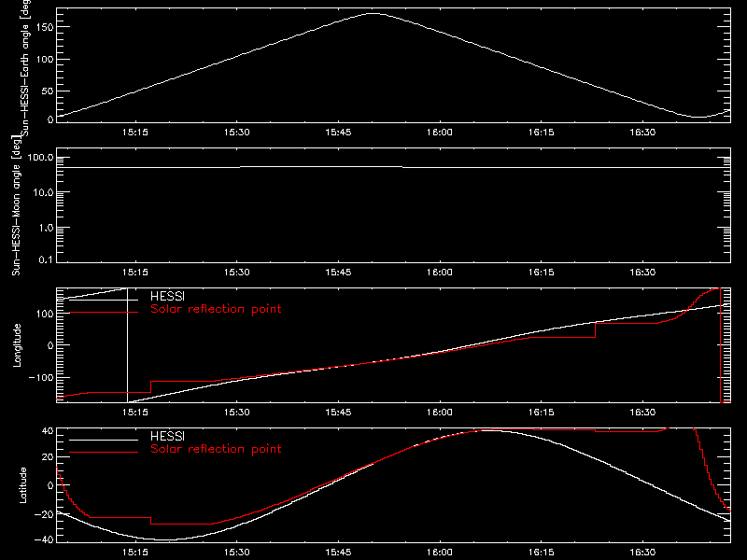Screen dimensions: 747x560
Task: Click the '0.1' tick on Moon angle axis
Action: [x=46, y=259]
